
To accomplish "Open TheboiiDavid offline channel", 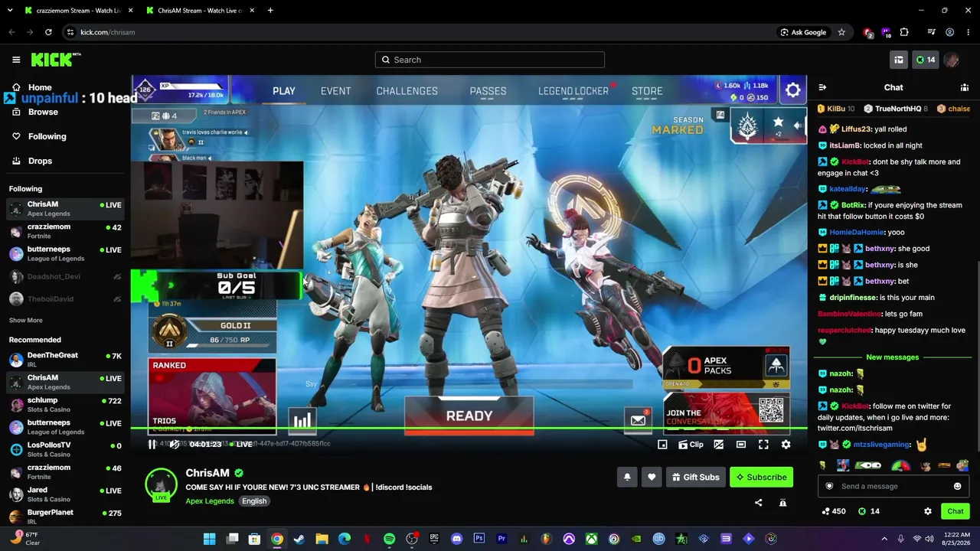I will pyautogui.click(x=66, y=298).
